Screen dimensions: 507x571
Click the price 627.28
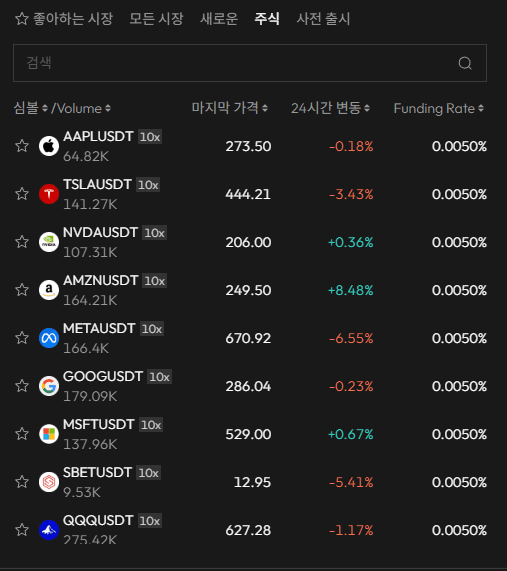pyautogui.click(x=248, y=530)
